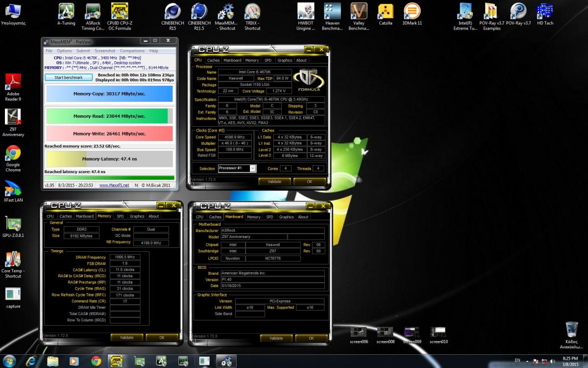Click the Heaven Benchmark desktop icon

coord(332,17)
